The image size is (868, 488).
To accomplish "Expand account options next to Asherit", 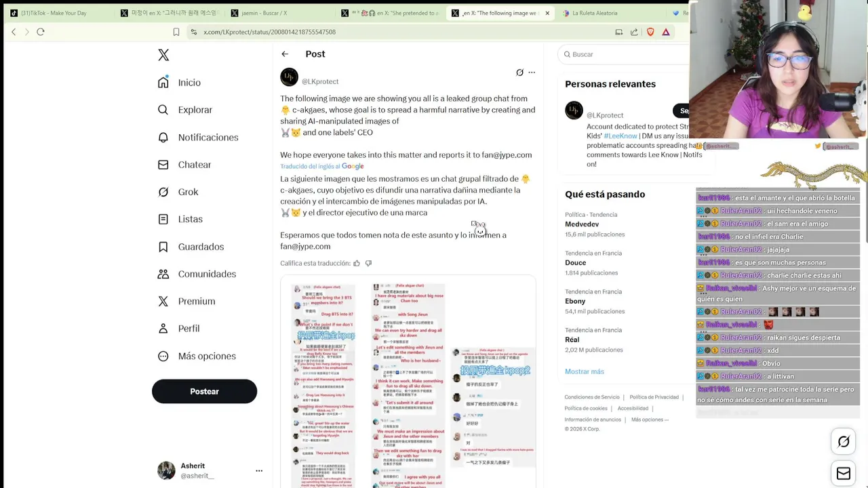I will pos(259,470).
